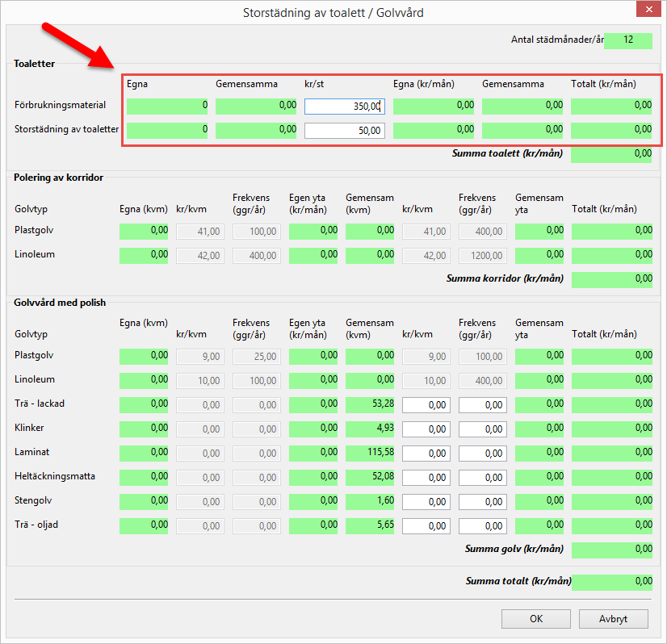667x644 pixels.
Task: Click the Summa korridor (kr/mån) value
Action: pyautogui.click(x=611, y=279)
